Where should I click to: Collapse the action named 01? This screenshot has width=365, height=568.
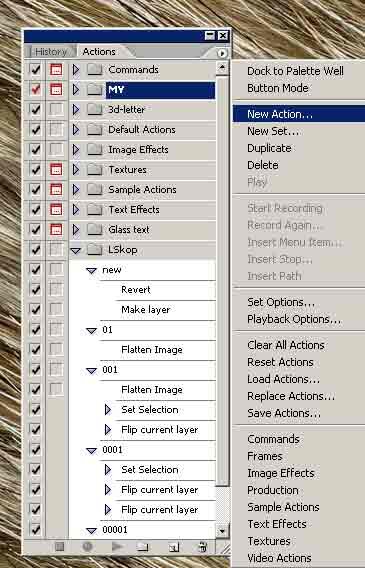tap(92, 331)
